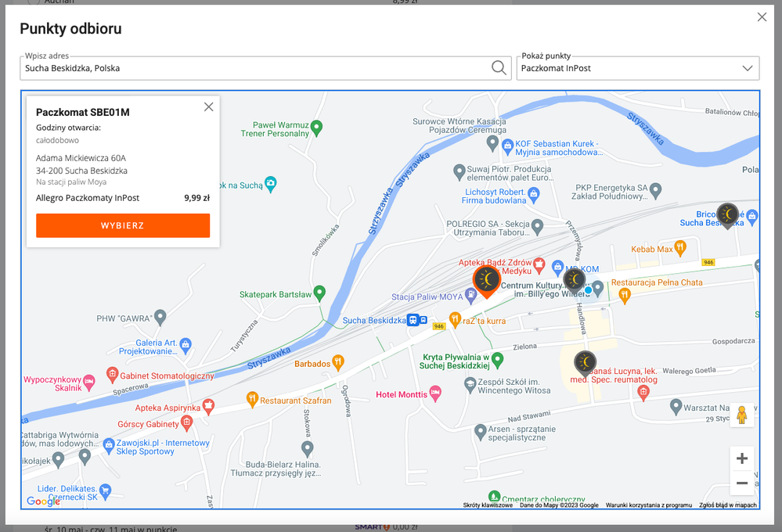The height and width of the screenshot is (532, 782).
Task: Click the Cmentarz choleryczny green pin
Action: (494, 497)
